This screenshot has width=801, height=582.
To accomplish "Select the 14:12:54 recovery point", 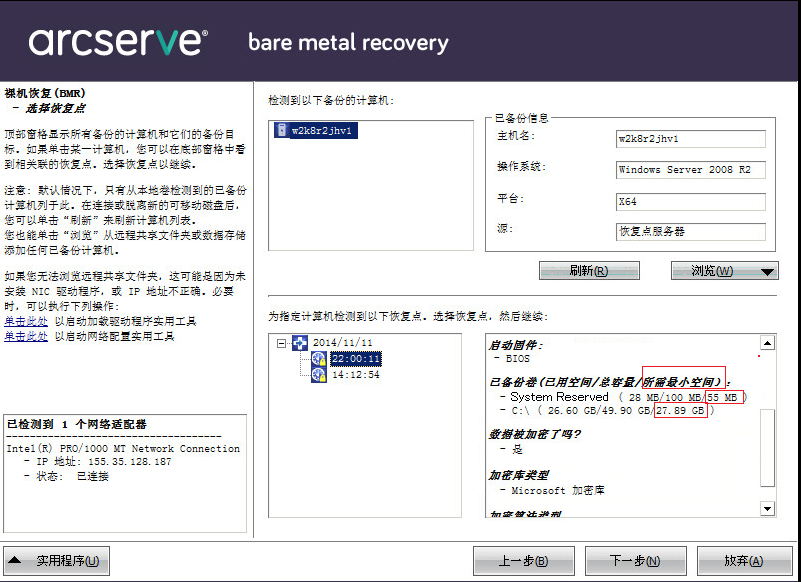I will pos(356,375).
